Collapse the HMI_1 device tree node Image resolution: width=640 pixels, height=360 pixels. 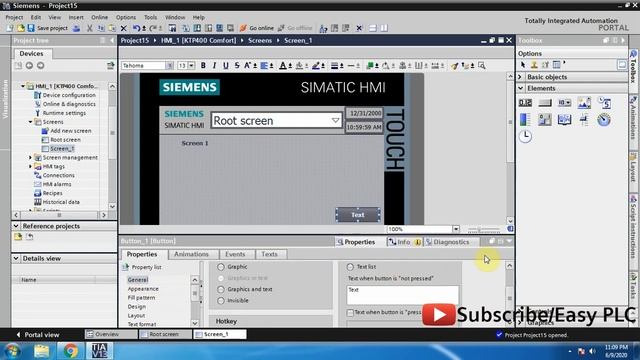point(23,86)
